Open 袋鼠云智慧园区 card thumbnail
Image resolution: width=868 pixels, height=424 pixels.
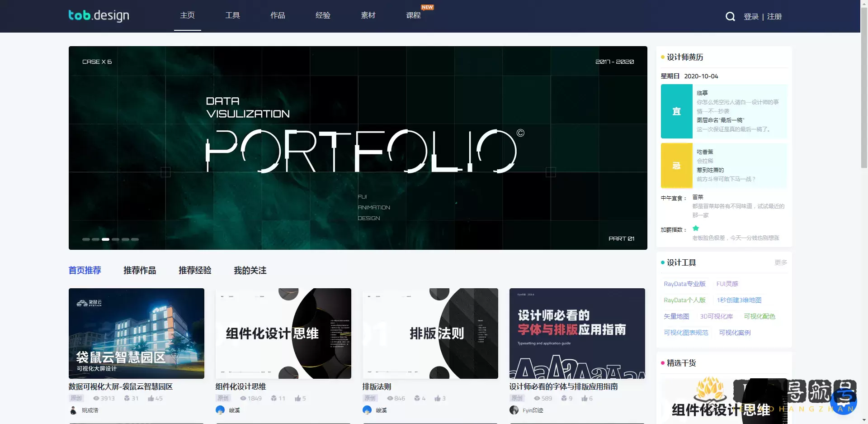click(137, 333)
